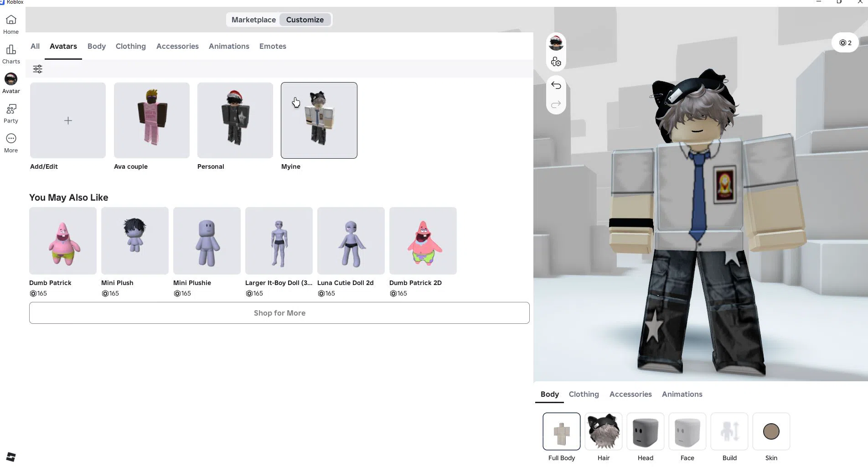This screenshot has height=467, width=868.
Task: Undo the last avatar change
Action: point(556,85)
